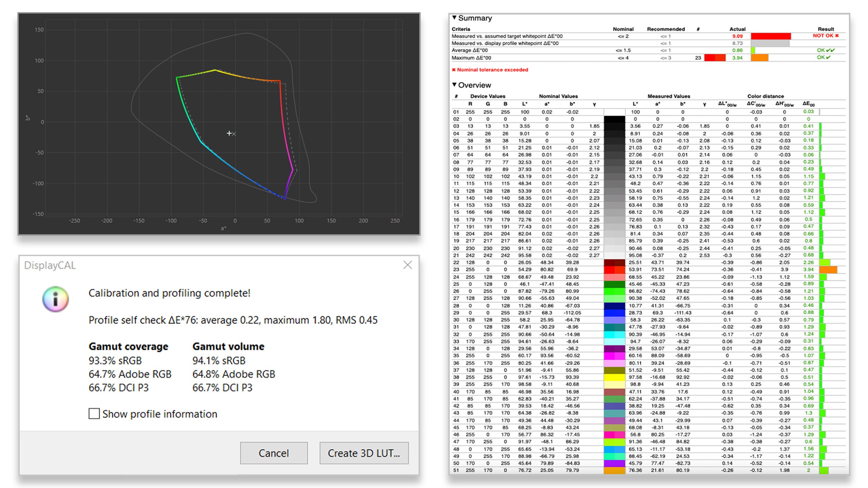This screenshot has width=868, height=488.
Task: Close the DisplayCAL dialog with X
Action: (x=408, y=265)
